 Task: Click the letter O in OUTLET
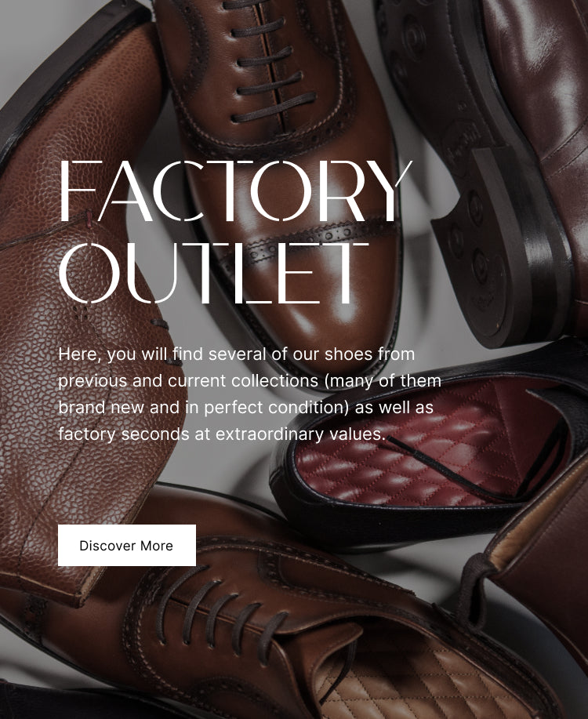(x=89, y=274)
